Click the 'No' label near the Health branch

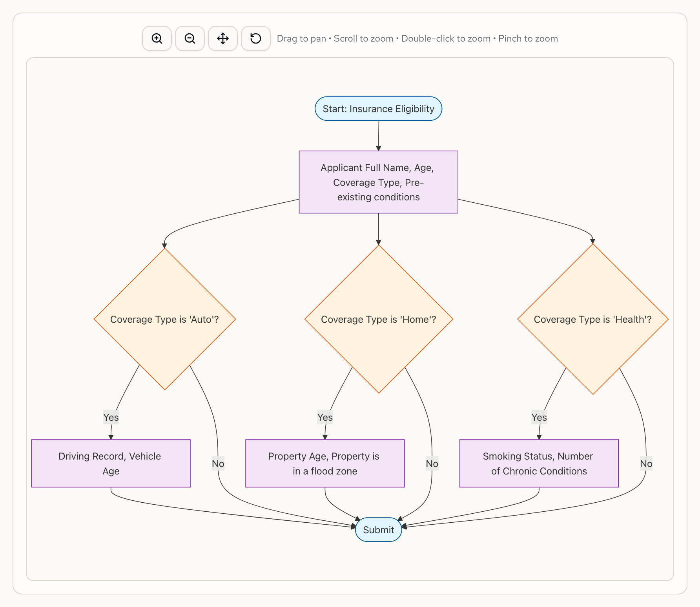coord(646,463)
